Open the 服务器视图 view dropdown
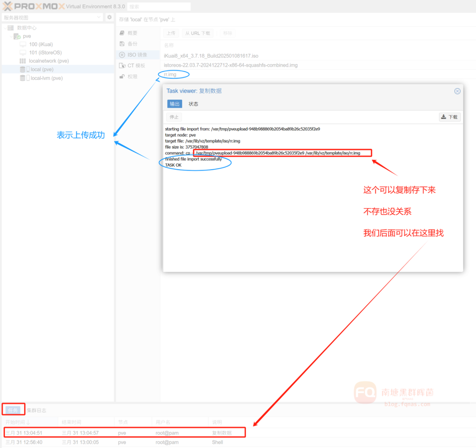This screenshot has height=448, width=476. (52, 17)
